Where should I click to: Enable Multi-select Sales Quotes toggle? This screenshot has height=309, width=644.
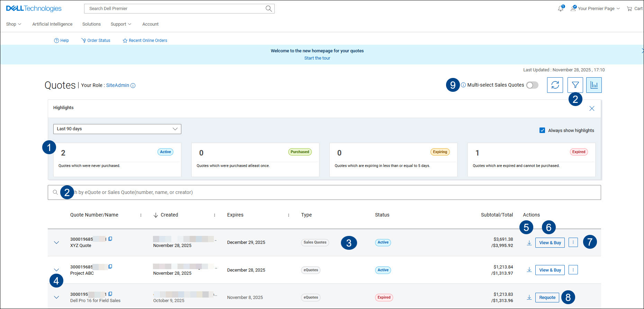coord(532,85)
